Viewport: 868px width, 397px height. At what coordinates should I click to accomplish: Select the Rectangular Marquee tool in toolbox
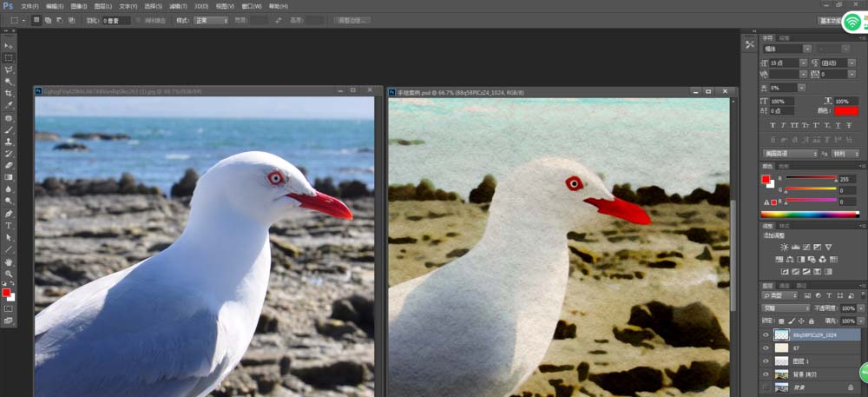(9, 57)
